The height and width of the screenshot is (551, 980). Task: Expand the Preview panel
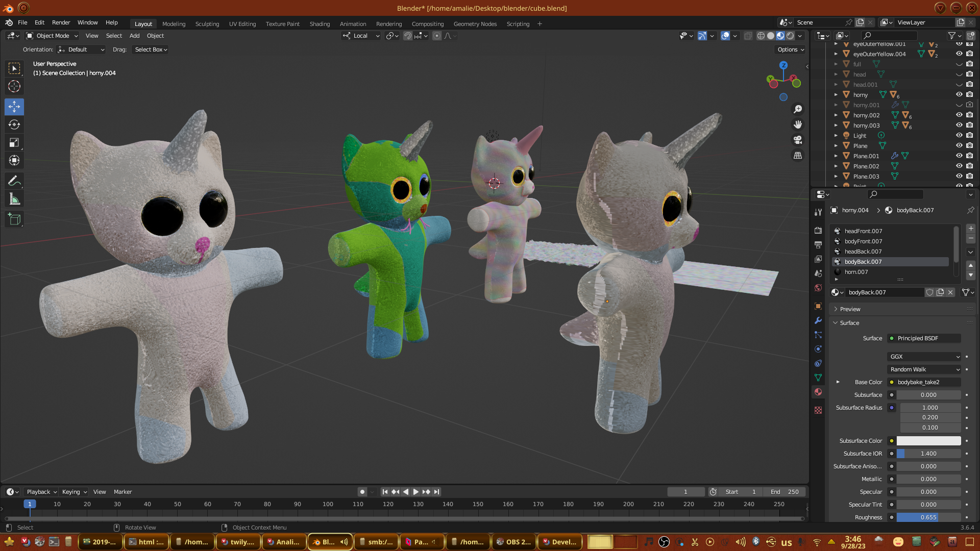click(x=850, y=309)
